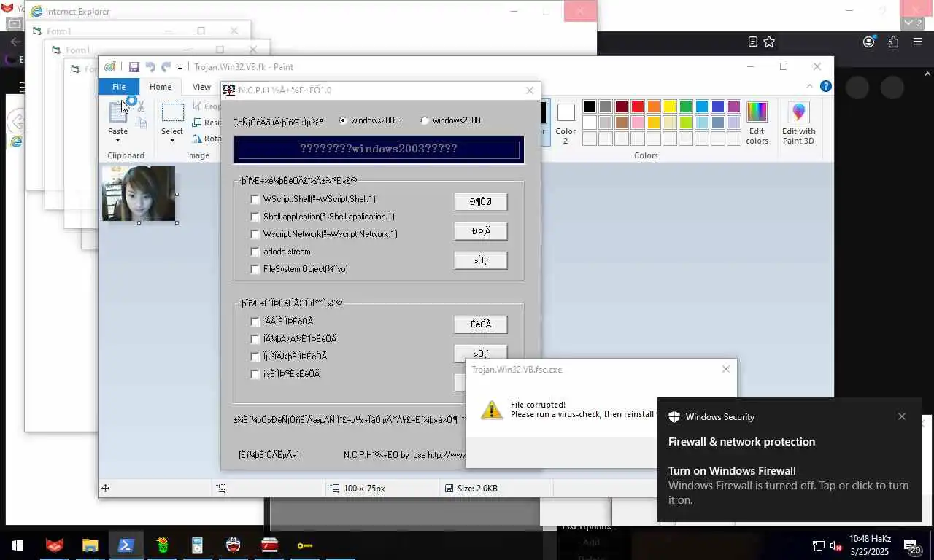The height and width of the screenshot is (560, 934).
Task: Close the File corrupted message dialog
Action: 725,369
